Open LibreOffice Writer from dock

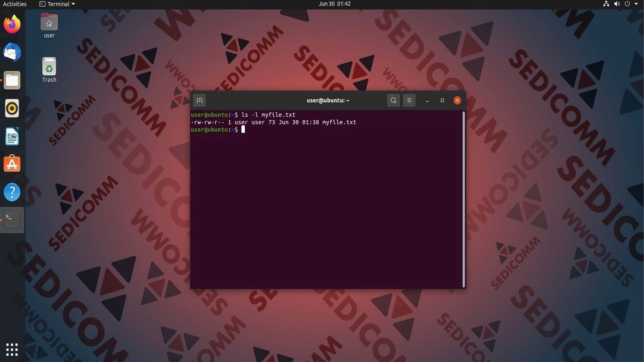(x=12, y=136)
